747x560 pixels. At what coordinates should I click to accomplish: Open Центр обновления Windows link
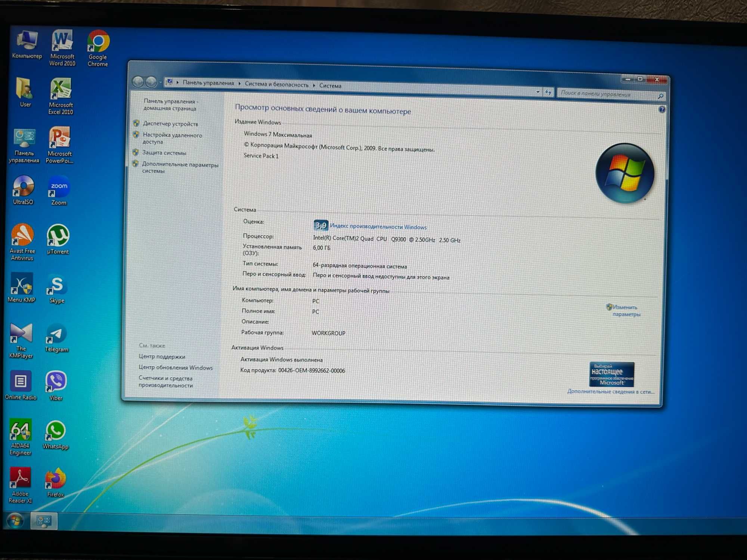point(176,367)
